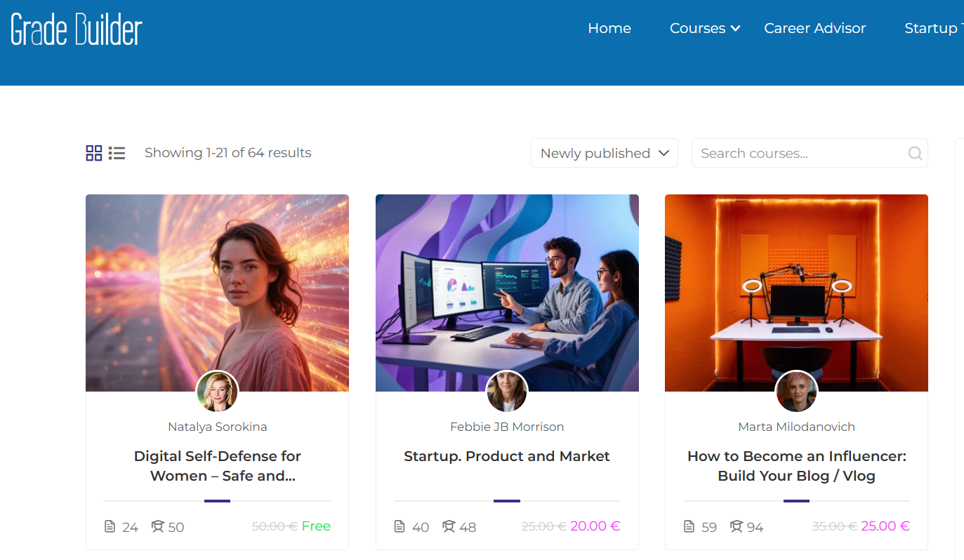Viewport: 964px width, 560px height.
Task: Open the Career Advisor menu item
Action: (815, 28)
